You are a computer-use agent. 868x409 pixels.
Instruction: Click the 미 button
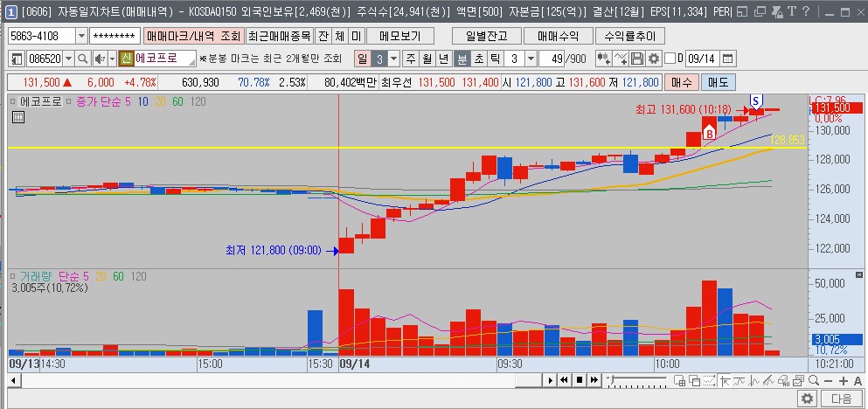tap(356, 37)
